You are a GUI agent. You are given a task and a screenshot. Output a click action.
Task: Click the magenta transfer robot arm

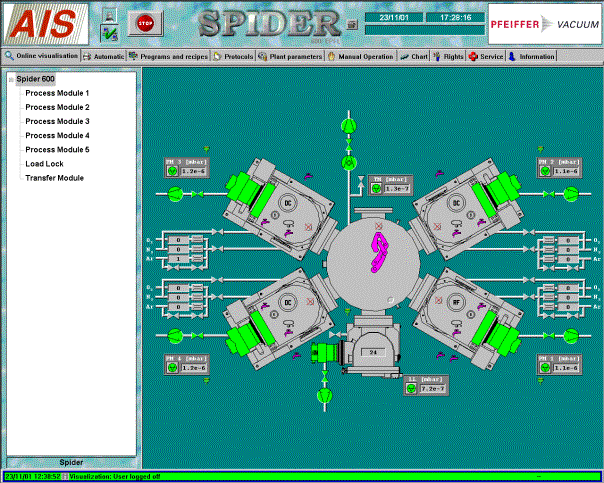click(x=380, y=250)
